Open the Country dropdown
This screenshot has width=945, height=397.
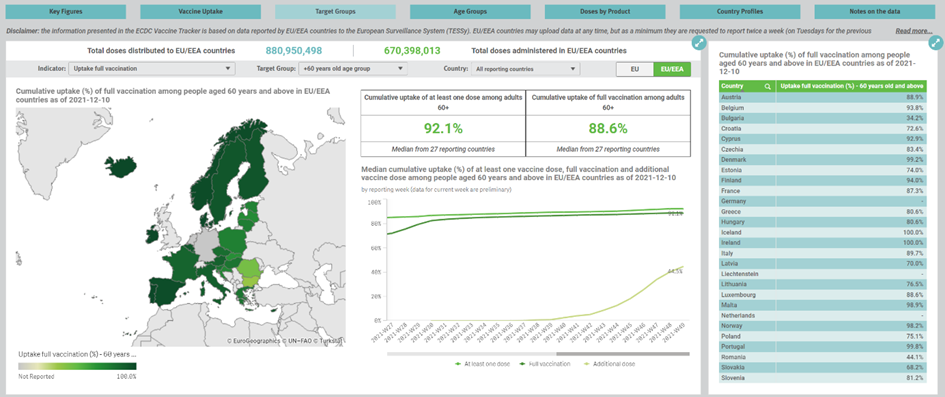coord(525,69)
